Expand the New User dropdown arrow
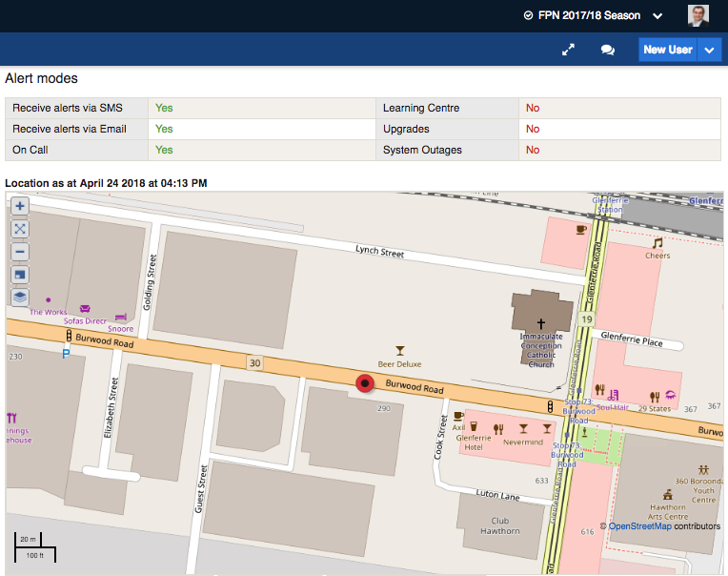The height and width of the screenshot is (576, 728). [x=710, y=50]
